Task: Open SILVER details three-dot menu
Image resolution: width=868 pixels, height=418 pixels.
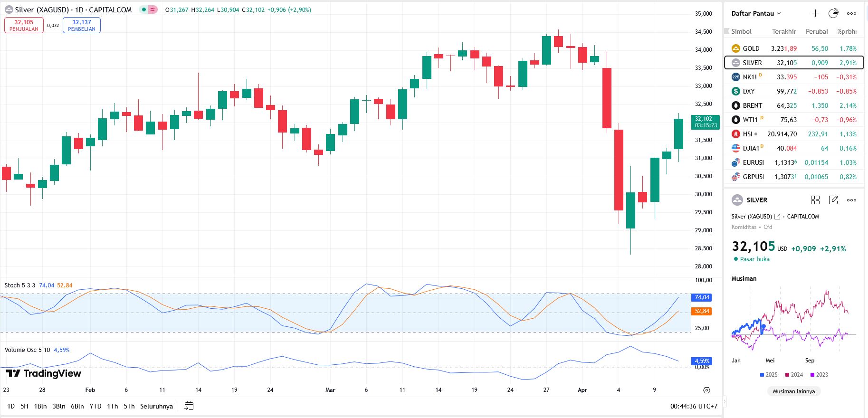Action: click(x=851, y=200)
